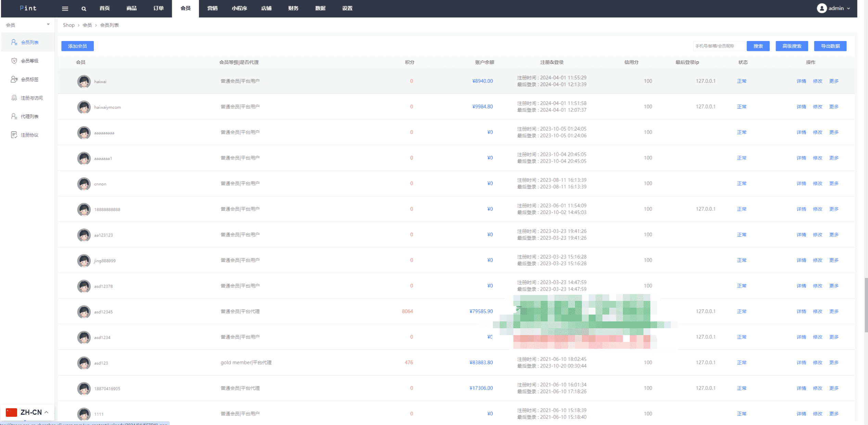Click the member search input field
The image size is (868, 425).
719,46
